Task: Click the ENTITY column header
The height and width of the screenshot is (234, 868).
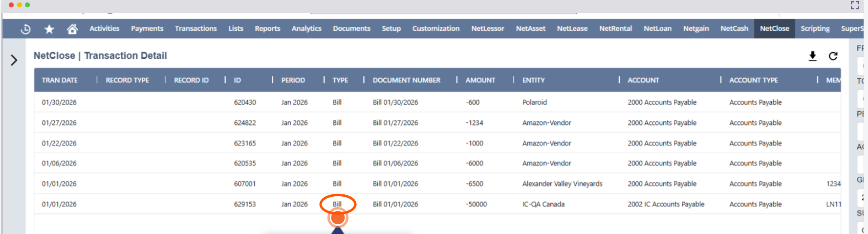Action: [x=533, y=80]
